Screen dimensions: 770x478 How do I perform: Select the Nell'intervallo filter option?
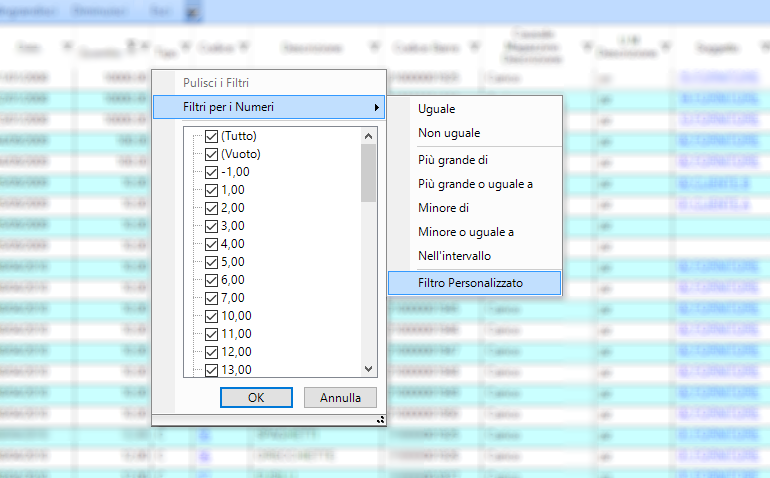tap(454, 256)
